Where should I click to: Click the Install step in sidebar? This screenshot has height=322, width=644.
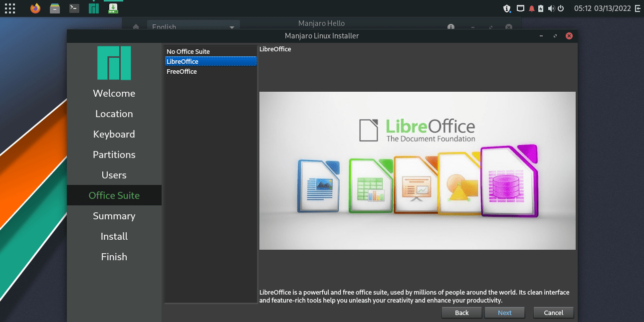point(114,236)
